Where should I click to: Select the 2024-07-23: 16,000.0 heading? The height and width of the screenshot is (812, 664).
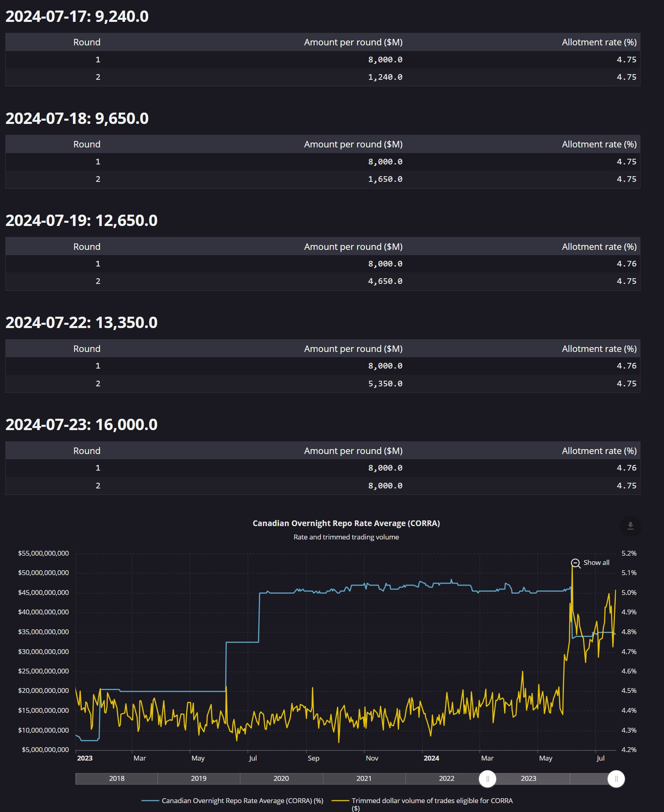coord(81,424)
